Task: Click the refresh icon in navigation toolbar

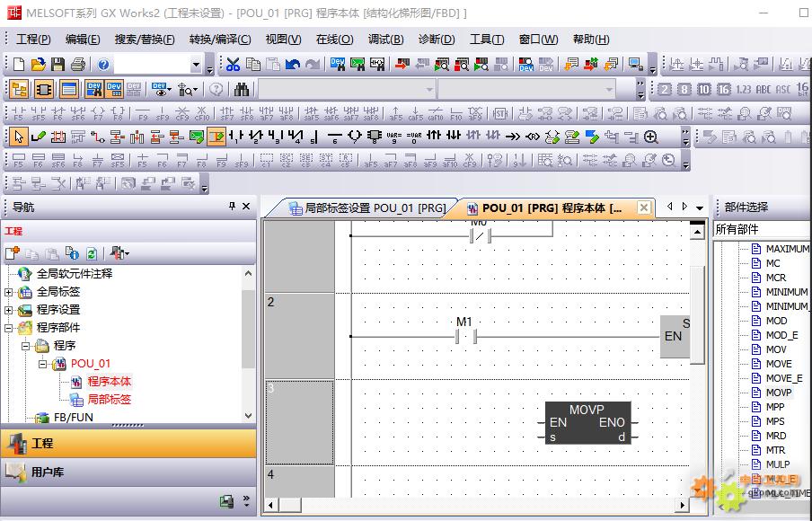Action: (x=92, y=253)
